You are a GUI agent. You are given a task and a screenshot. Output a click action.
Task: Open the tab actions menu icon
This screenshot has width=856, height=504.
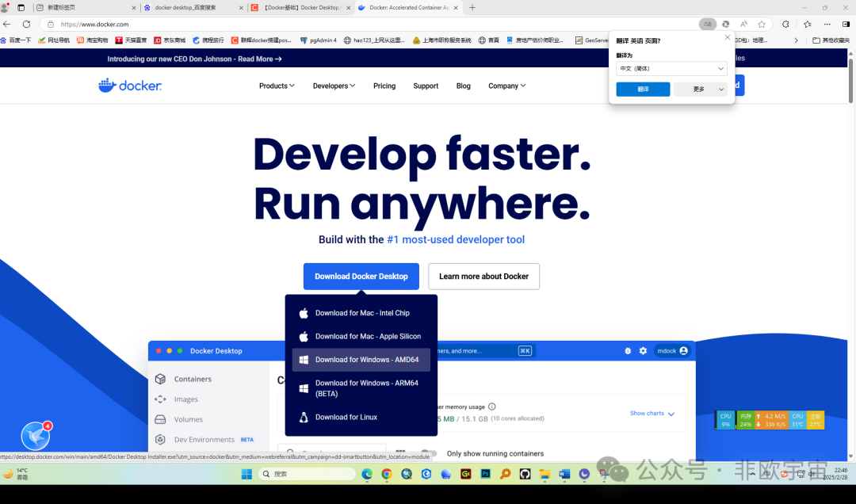21,8
